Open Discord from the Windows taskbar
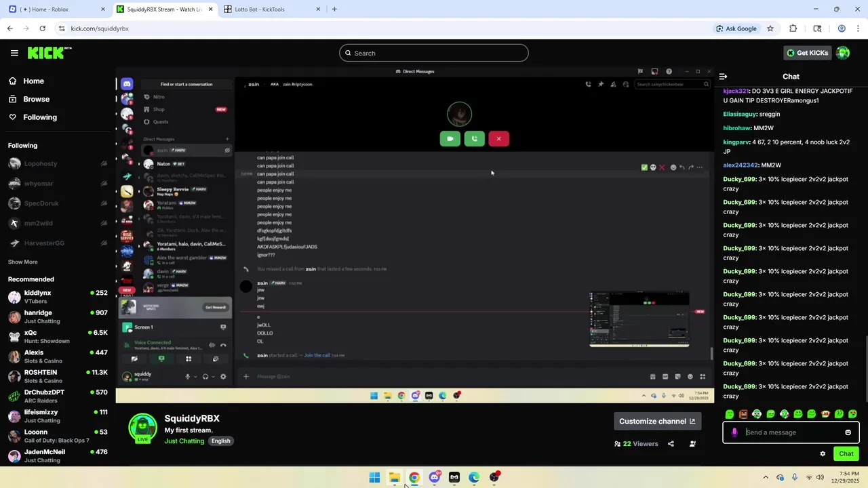The image size is (868, 488). 435,477
